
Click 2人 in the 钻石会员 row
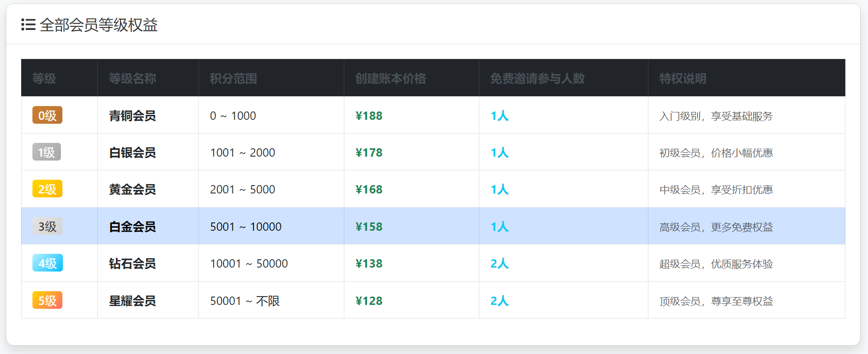pyautogui.click(x=500, y=264)
